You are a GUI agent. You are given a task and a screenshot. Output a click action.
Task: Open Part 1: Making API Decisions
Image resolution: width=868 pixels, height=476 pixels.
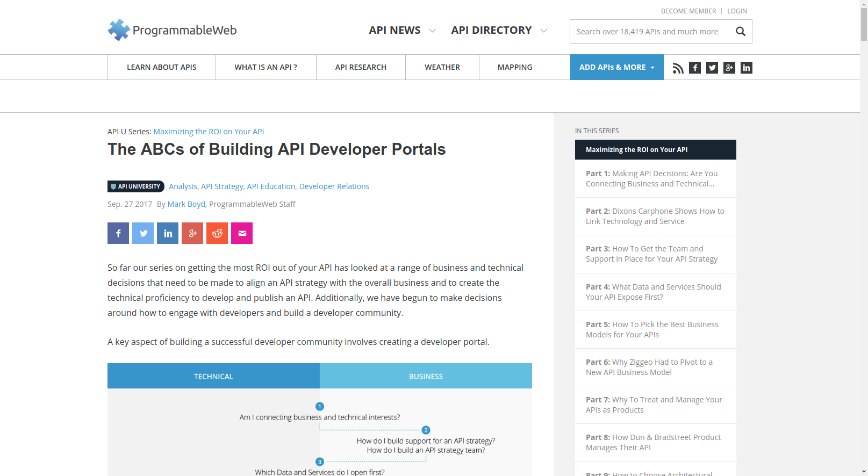[656, 178]
